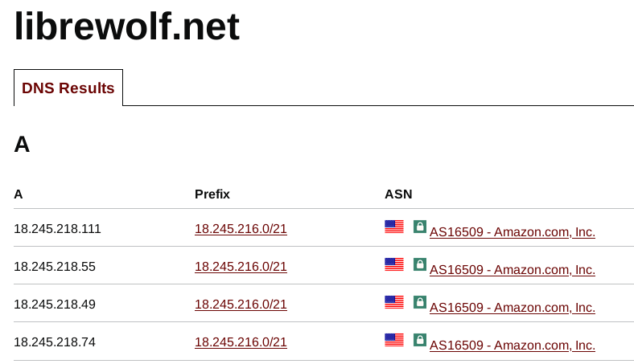Click the IP address 18.245.218.111 cell
The width and height of the screenshot is (634, 364).
click(57, 229)
